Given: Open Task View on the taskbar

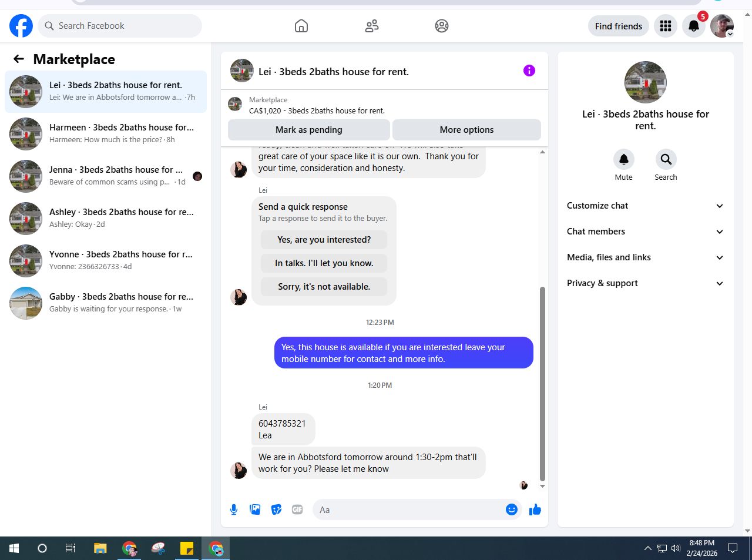Looking at the screenshot, I should (x=70, y=548).
